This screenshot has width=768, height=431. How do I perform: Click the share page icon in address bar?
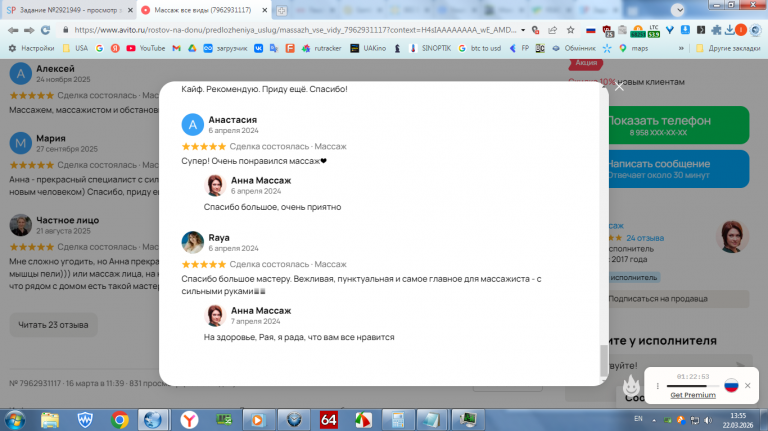click(552, 30)
